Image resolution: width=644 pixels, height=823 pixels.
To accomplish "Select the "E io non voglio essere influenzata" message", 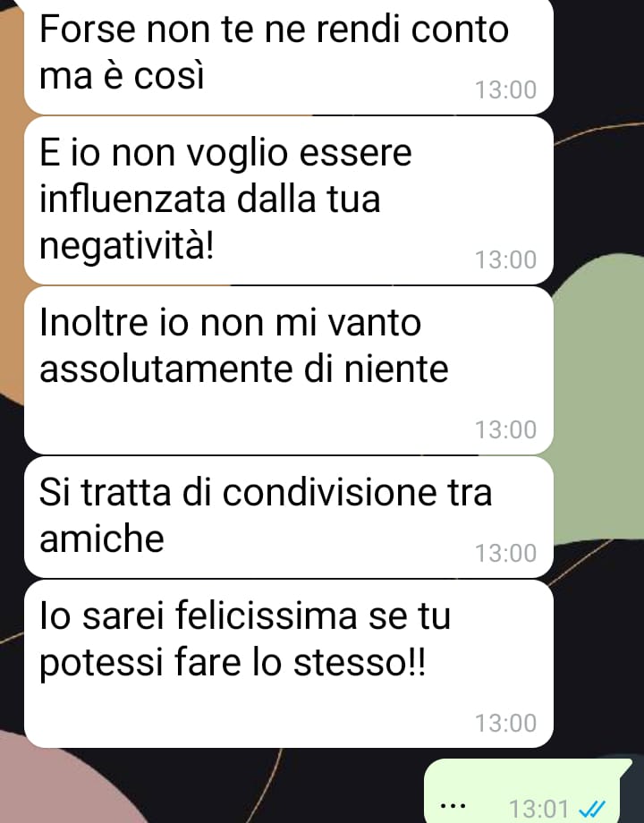I will (x=289, y=200).
